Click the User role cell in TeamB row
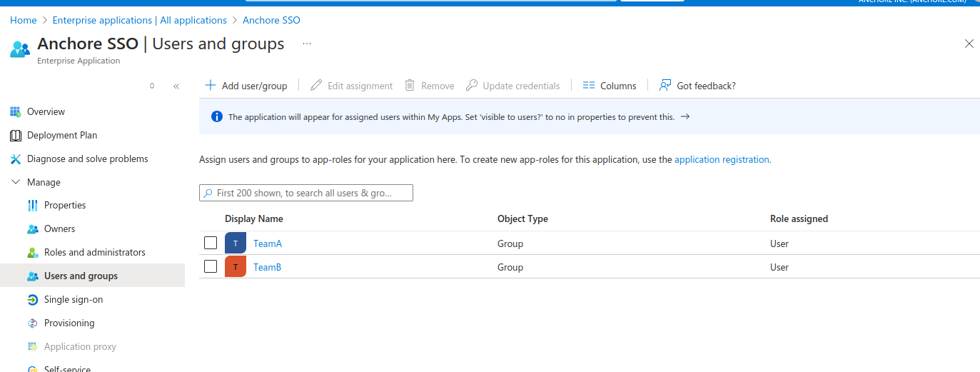Viewport: 980px width, 372px height. [x=779, y=267]
